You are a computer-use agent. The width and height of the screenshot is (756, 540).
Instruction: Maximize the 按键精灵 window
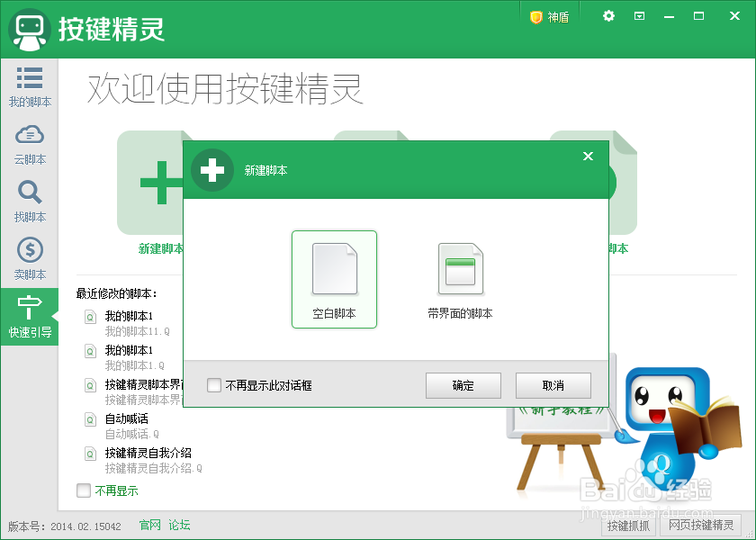click(x=698, y=16)
